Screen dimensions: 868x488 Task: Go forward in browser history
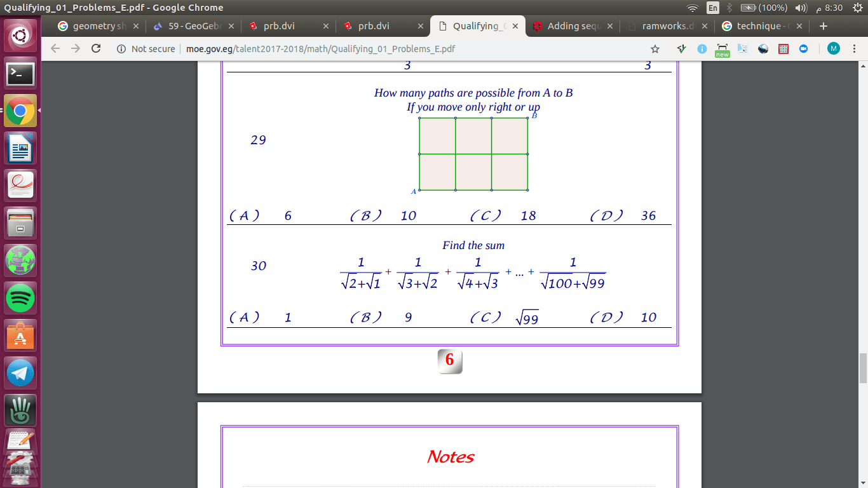pos(76,48)
